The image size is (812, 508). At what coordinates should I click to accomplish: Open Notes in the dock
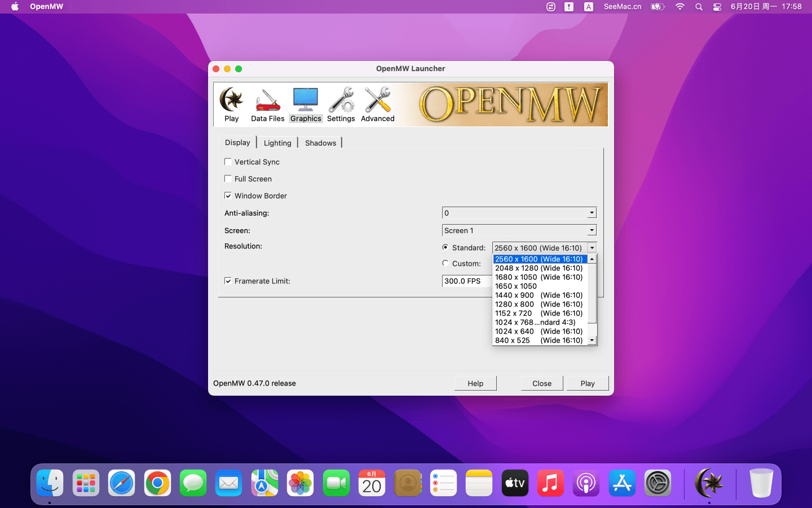tap(479, 483)
